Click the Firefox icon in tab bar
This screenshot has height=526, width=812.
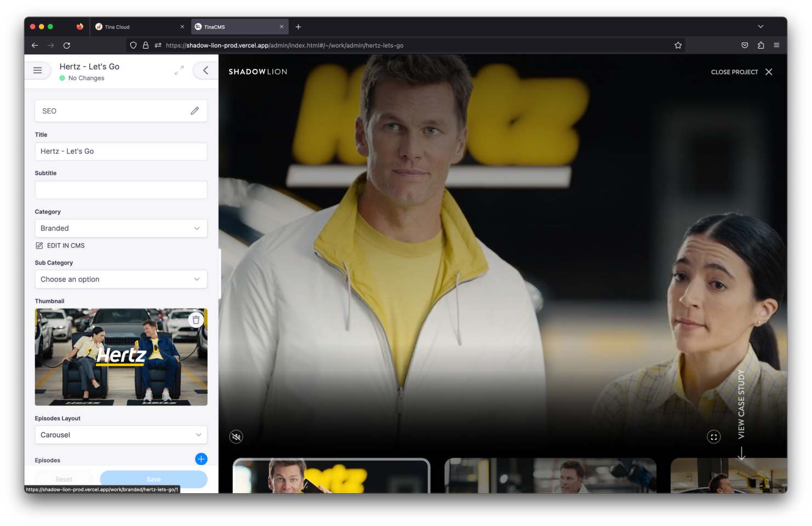coord(80,26)
